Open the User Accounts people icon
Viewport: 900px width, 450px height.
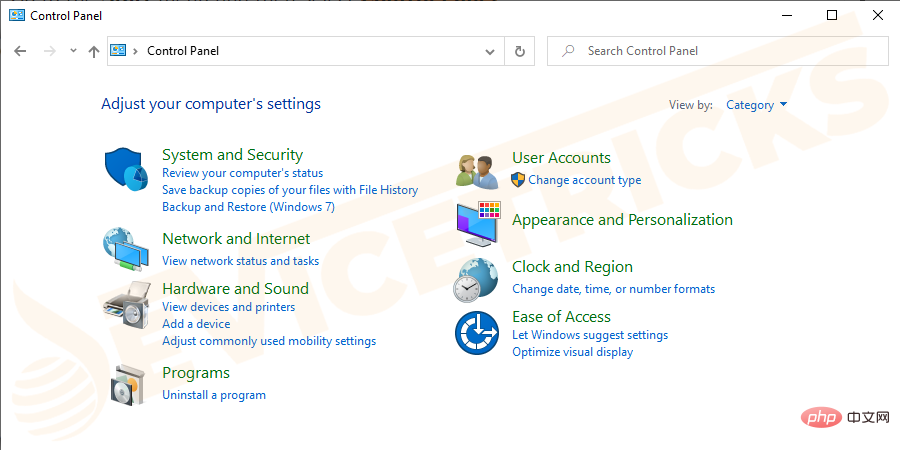tap(478, 172)
